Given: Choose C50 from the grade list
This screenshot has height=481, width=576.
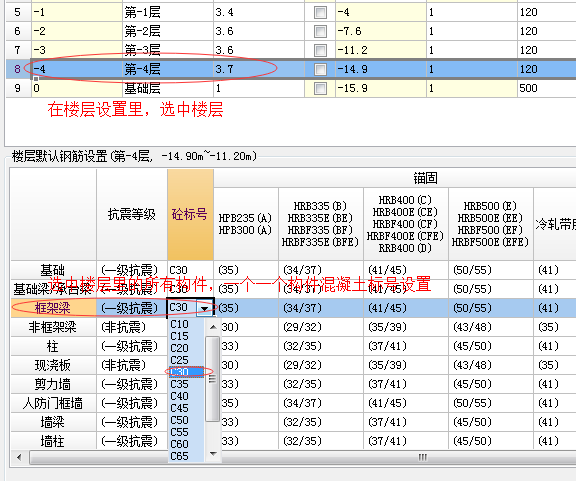Looking at the screenshot, I should (x=186, y=420).
